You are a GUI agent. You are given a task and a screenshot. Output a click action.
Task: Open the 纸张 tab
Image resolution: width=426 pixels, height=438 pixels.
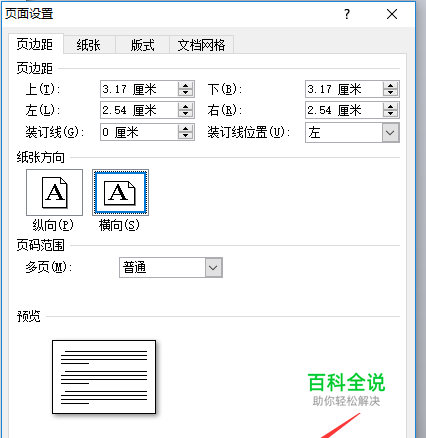[x=89, y=45]
